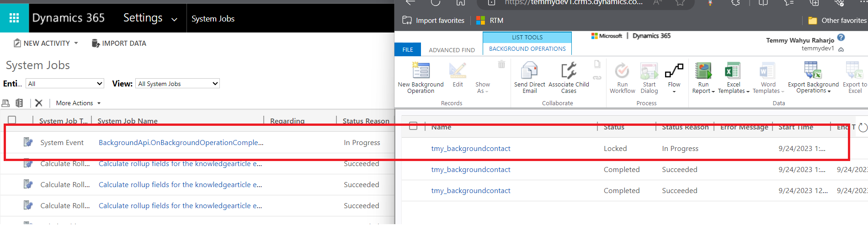Click the Locked status cell
Image resolution: width=868 pixels, height=226 pixels.
coord(615,148)
